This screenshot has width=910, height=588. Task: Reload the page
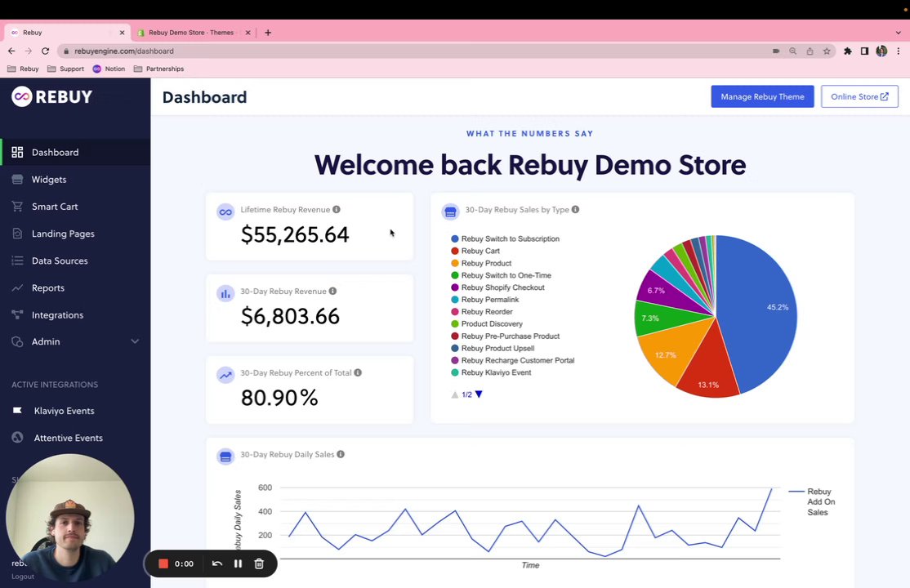click(45, 51)
